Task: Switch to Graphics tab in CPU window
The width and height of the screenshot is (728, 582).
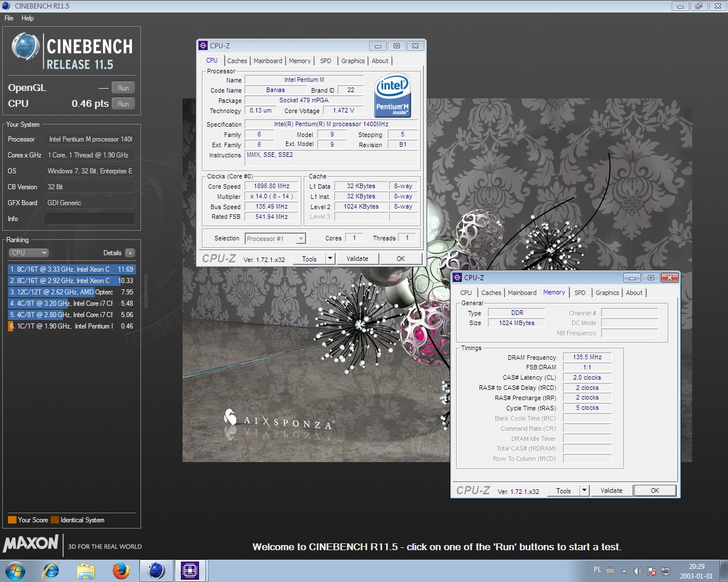Action: tap(353, 61)
